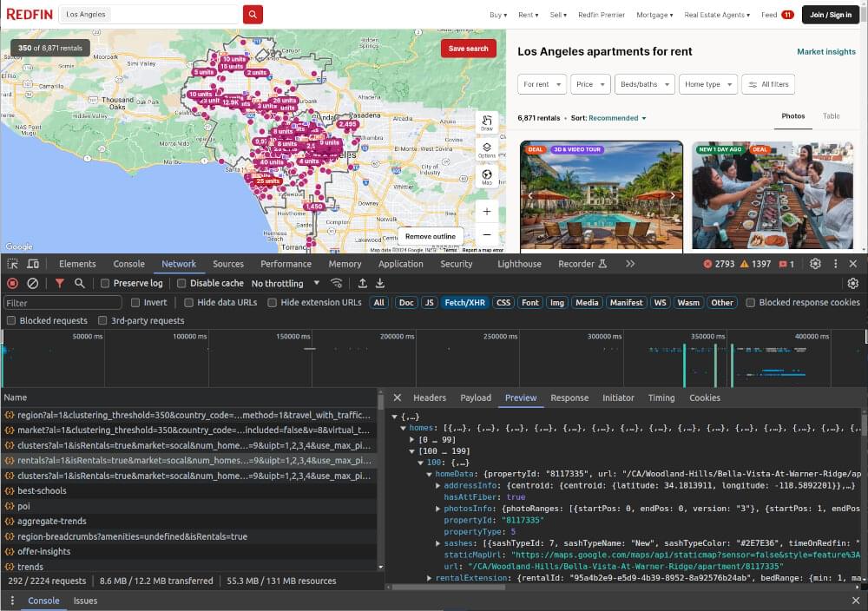Open DevTools settings gear
This screenshot has width=868, height=611.
814,264
